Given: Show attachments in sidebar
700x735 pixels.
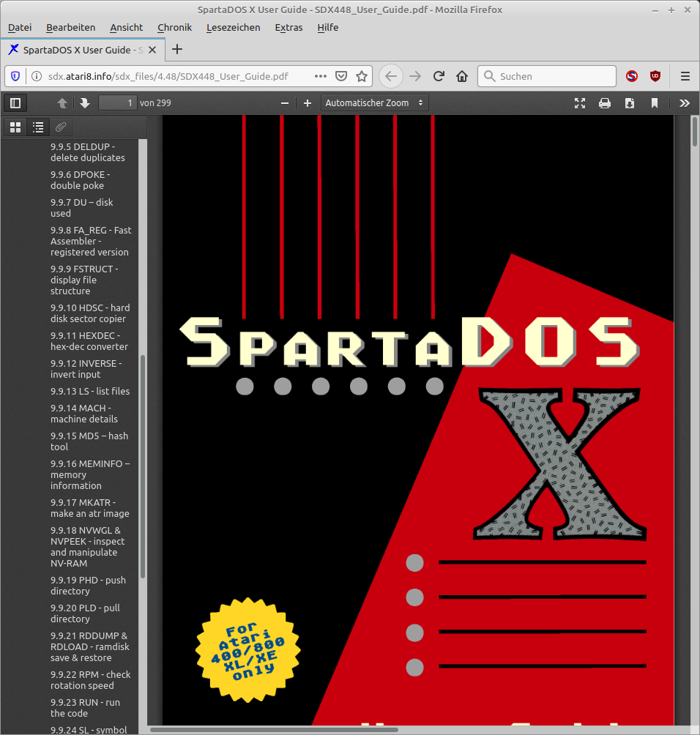Looking at the screenshot, I should coord(61,127).
